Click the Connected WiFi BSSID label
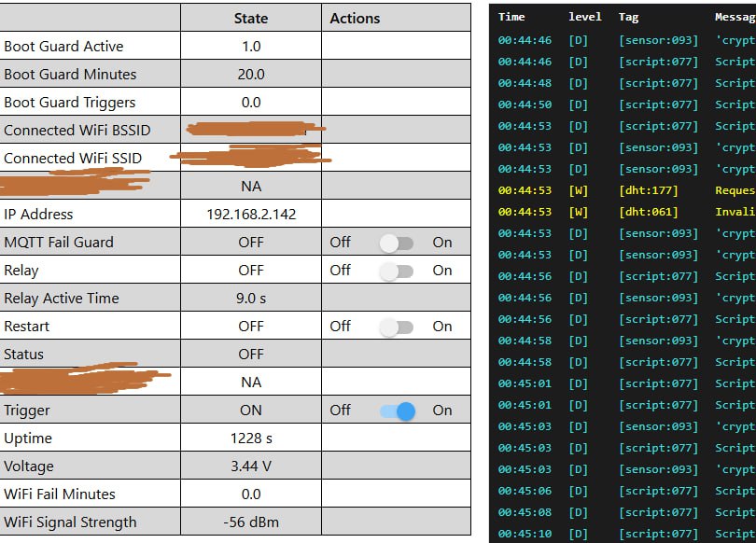The width and height of the screenshot is (756, 543). (77, 130)
